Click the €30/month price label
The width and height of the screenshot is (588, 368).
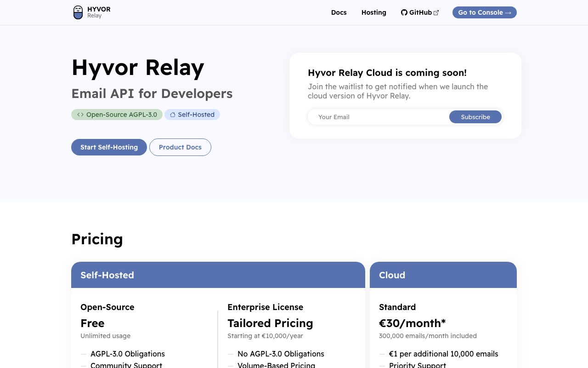pos(413,323)
